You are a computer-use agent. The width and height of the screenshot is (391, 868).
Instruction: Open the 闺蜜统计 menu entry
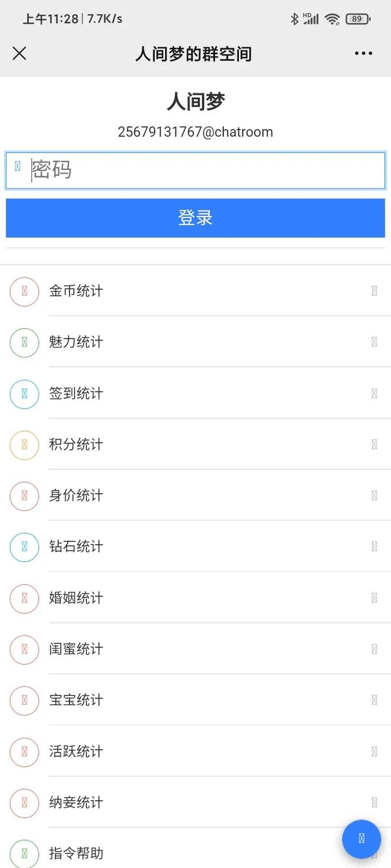[x=77, y=649]
